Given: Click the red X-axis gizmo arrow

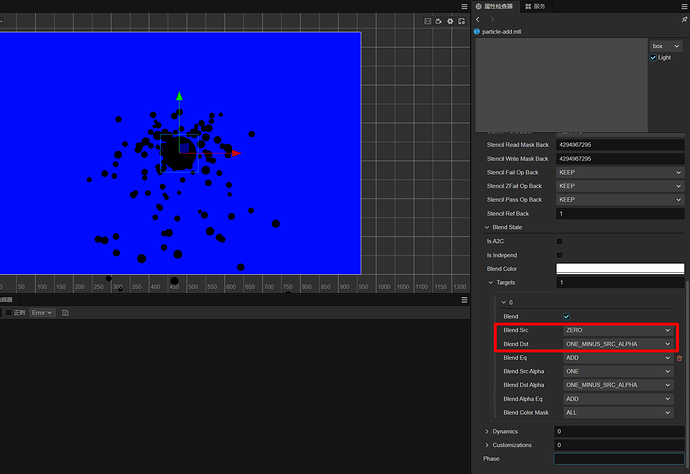Looking at the screenshot, I should pyautogui.click(x=237, y=153).
